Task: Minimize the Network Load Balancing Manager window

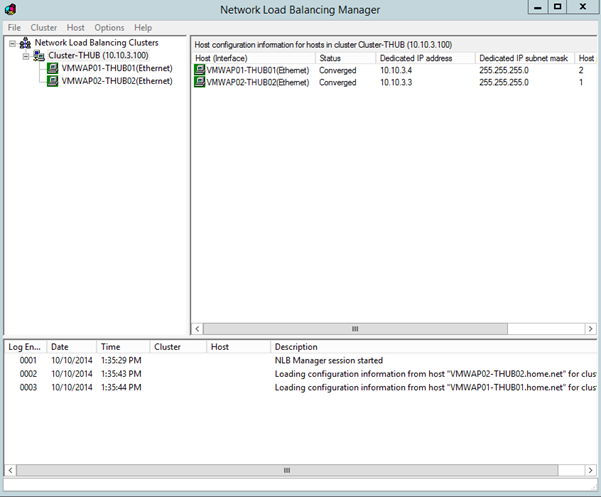Action: pos(538,7)
